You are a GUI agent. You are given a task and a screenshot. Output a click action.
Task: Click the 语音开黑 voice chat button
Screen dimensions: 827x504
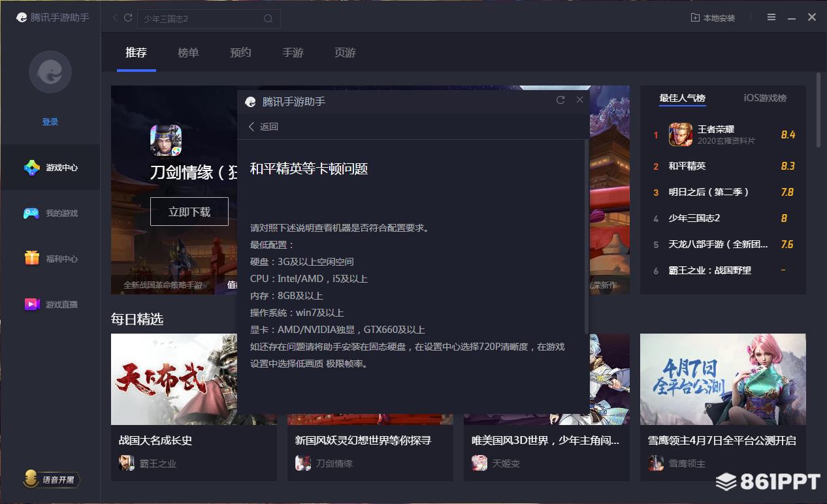tap(52, 480)
